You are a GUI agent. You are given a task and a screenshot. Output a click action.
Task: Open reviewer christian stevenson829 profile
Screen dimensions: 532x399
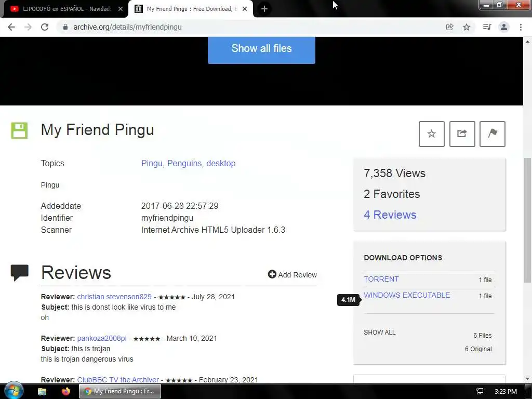(114, 297)
